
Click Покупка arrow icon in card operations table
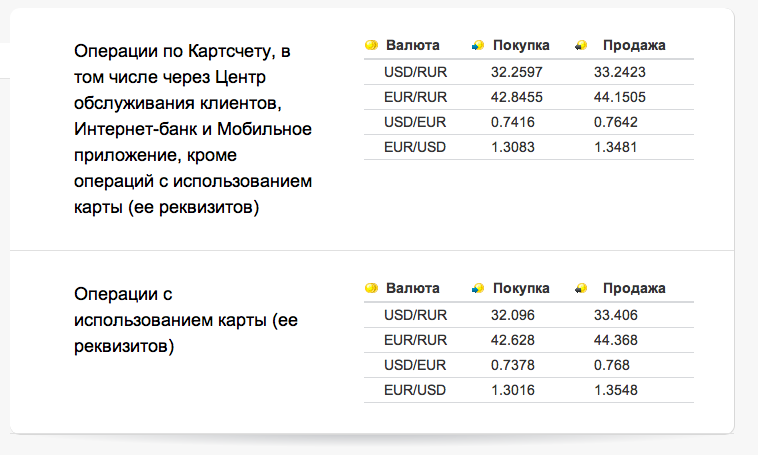(478, 289)
